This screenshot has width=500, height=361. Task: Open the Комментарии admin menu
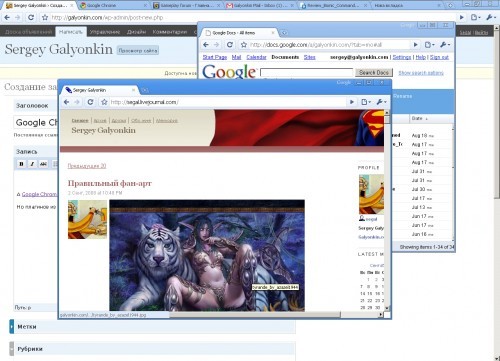[170, 32]
